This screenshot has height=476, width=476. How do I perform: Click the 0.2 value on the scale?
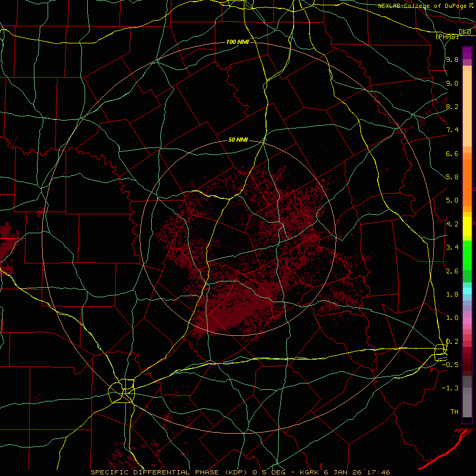(452, 342)
